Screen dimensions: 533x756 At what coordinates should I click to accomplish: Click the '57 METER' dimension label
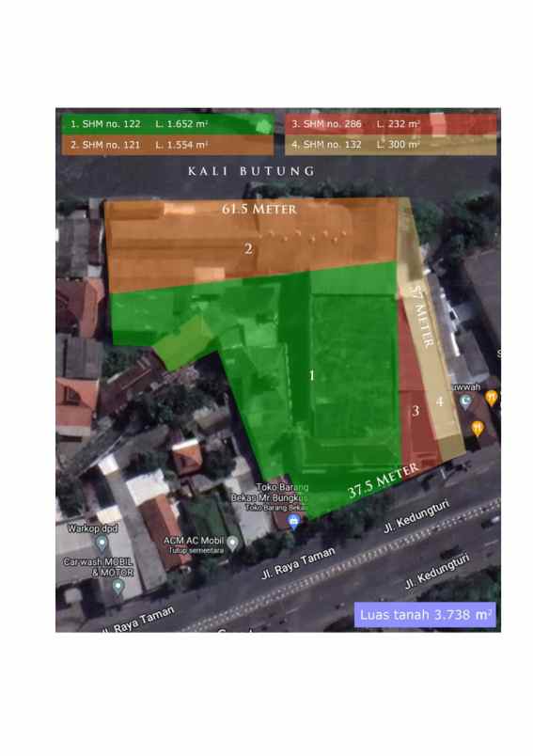coord(424,317)
